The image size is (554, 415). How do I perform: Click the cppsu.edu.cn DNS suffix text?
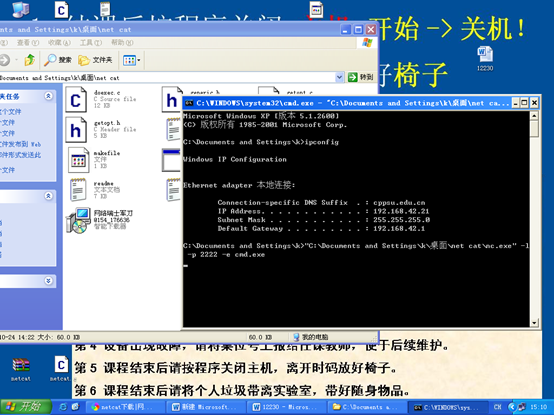pos(399,203)
